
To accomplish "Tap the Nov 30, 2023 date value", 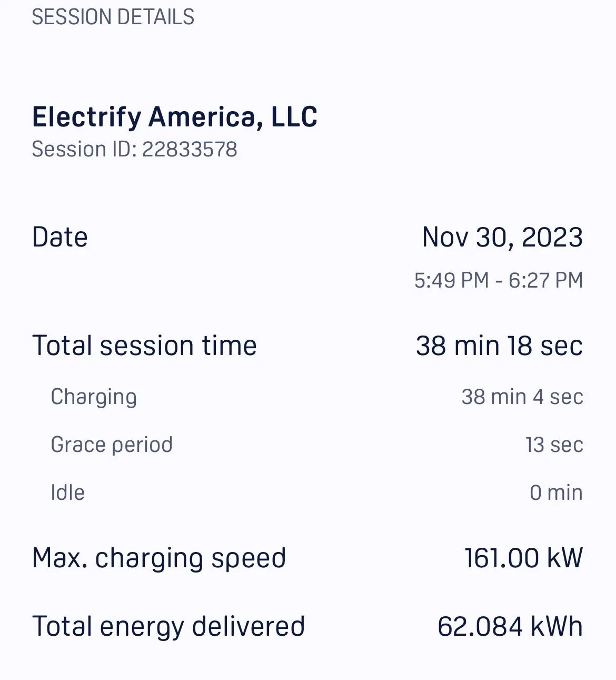I will pyautogui.click(x=502, y=238).
